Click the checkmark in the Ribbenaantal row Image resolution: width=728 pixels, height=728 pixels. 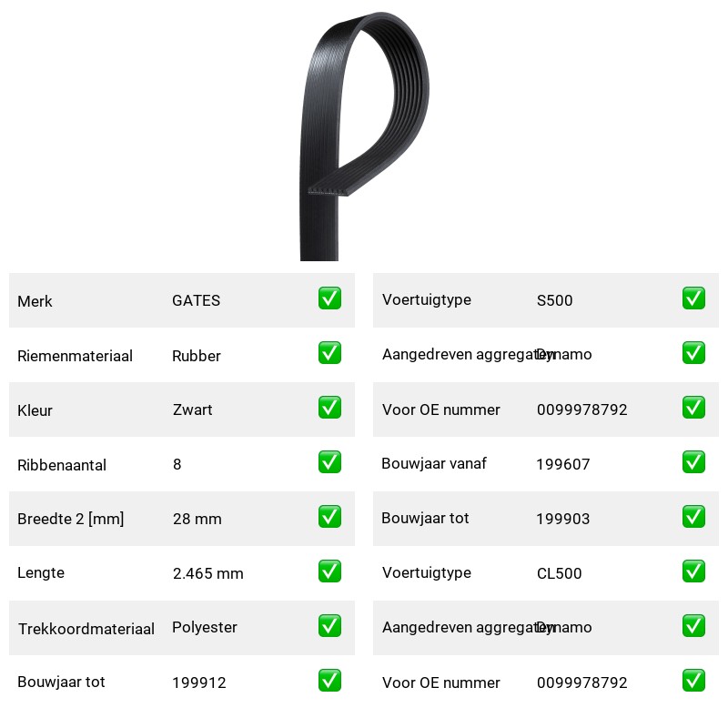tap(329, 462)
